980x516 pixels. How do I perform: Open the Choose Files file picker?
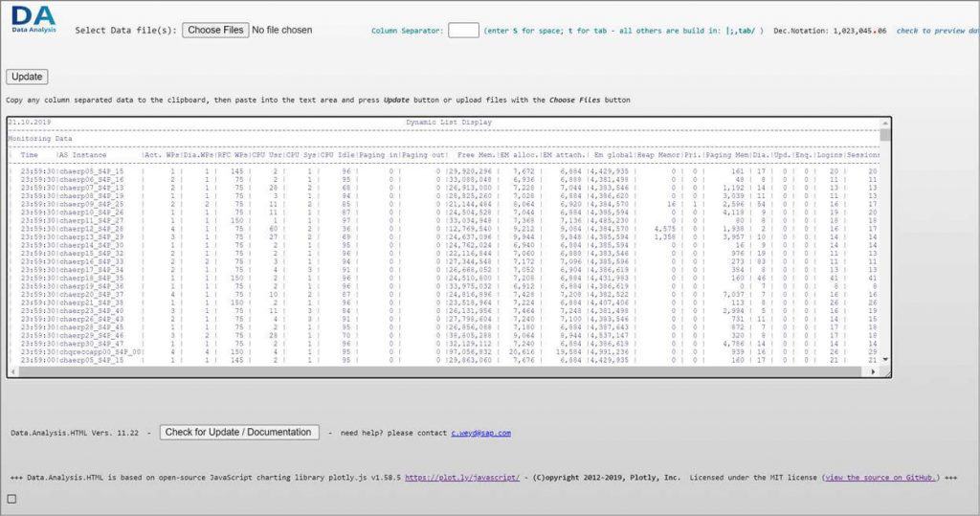pos(215,30)
